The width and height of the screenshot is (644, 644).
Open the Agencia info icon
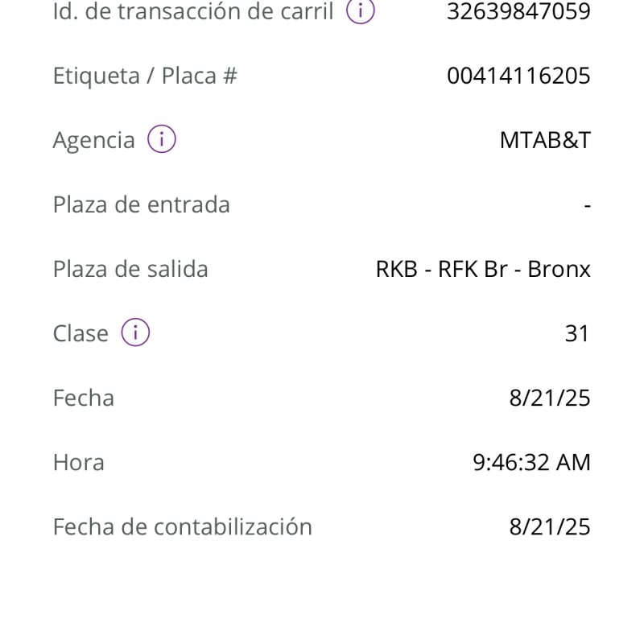(161, 139)
